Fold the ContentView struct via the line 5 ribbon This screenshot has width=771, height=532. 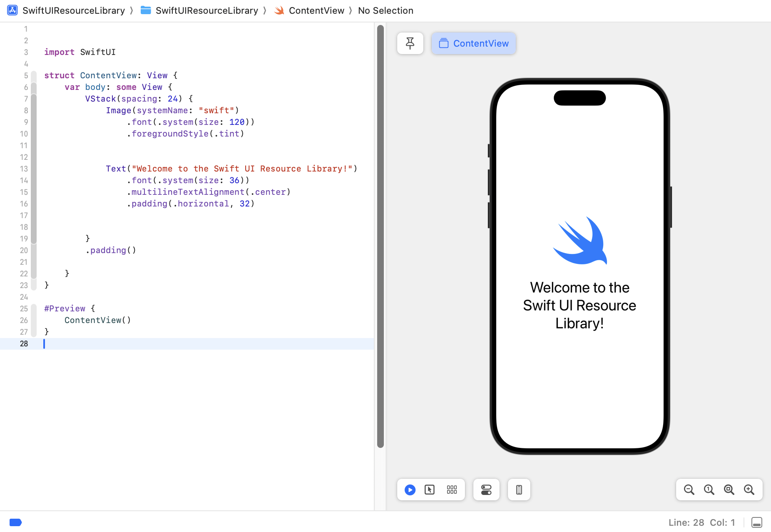coord(34,75)
